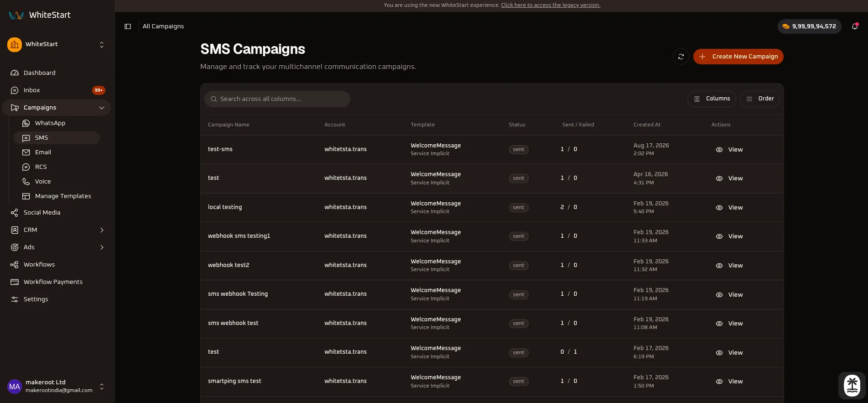Toggle the sidebar panel icon
This screenshot has height=403, width=868.
[x=128, y=26]
